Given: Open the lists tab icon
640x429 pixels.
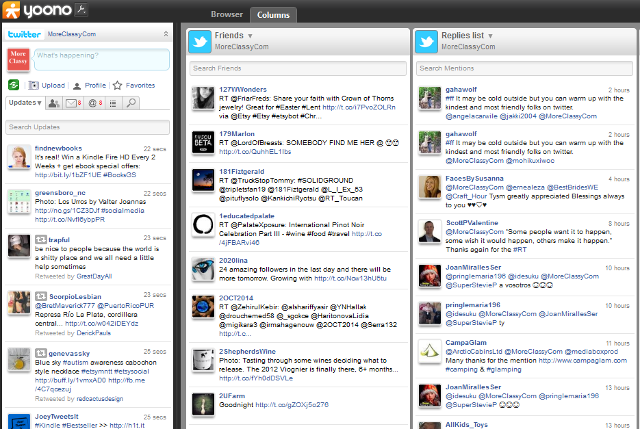Looking at the screenshot, I should 113,103.
